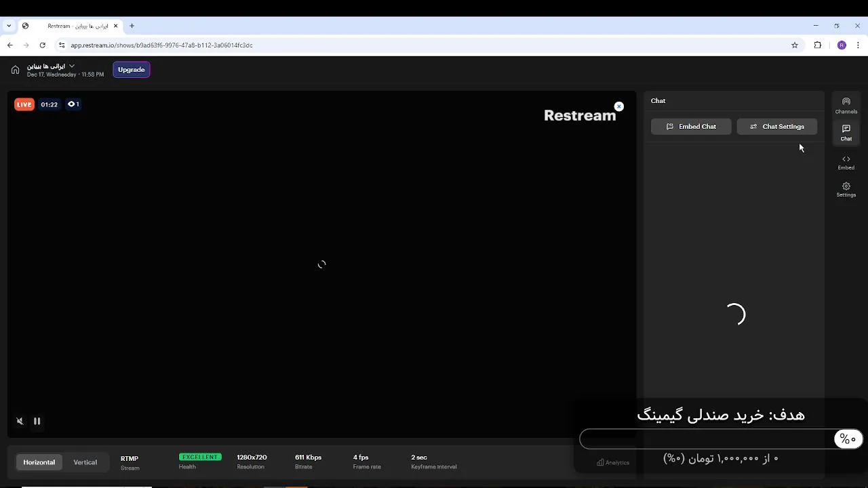The width and height of the screenshot is (868, 488).
Task: Go to Restream home icon
Action: [15, 70]
